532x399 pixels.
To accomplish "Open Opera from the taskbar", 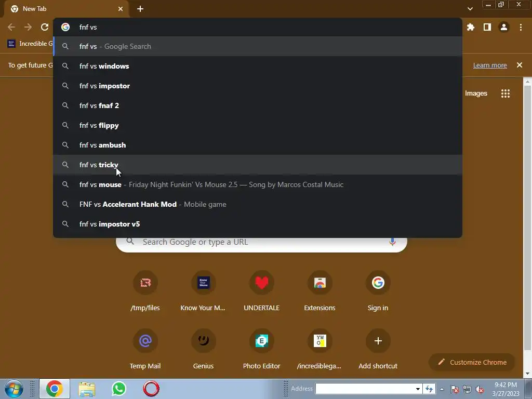I will (x=151, y=389).
